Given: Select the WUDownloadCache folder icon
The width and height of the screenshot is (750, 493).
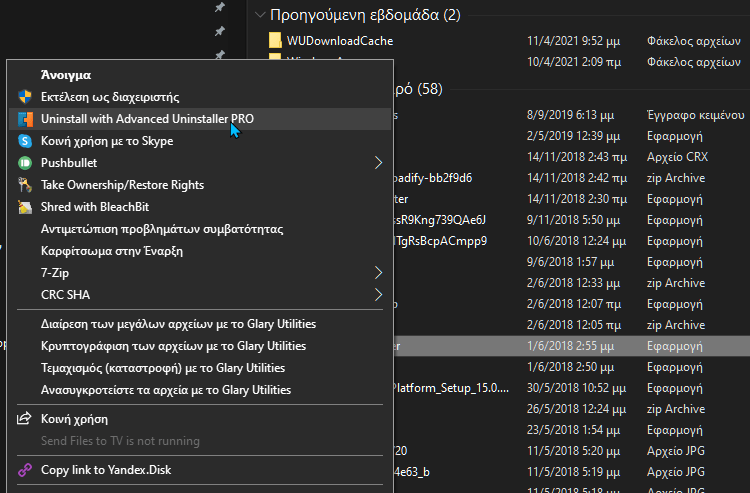Looking at the screenshot, I should 277,41.
